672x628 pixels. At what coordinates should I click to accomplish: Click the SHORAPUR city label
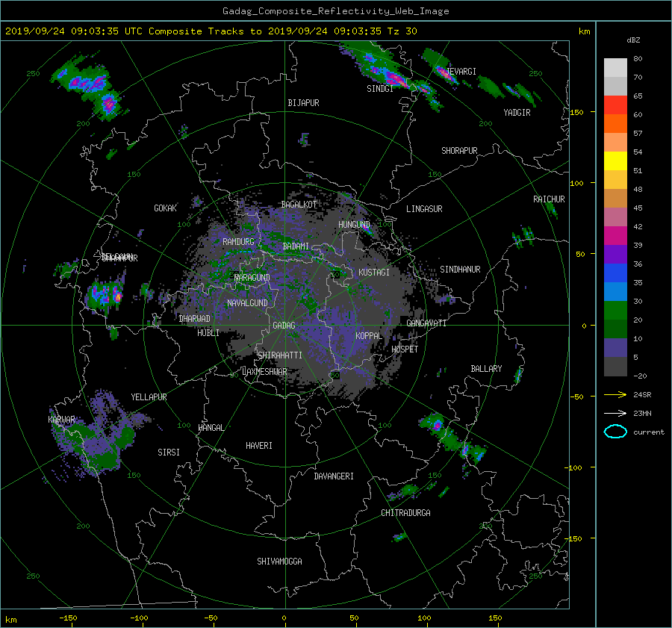[x=459, y=151]
